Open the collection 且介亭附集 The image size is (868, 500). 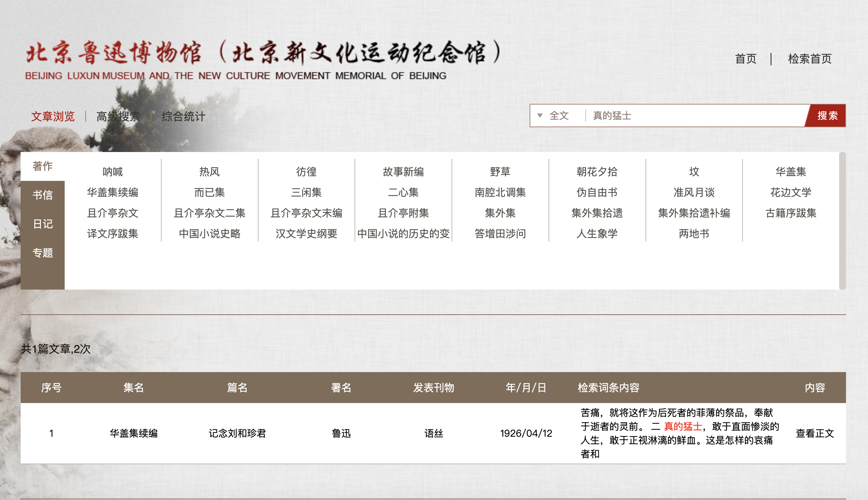(403, 213)
